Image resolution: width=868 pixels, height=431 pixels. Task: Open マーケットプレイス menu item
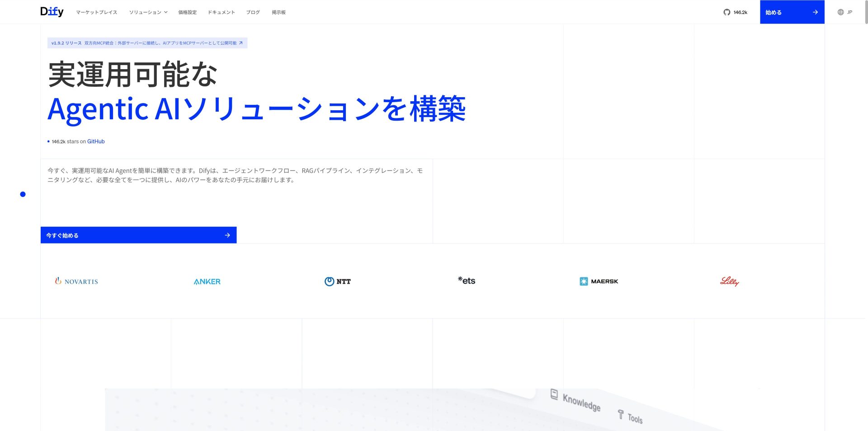pyautogui.click(x=96, y=12)
